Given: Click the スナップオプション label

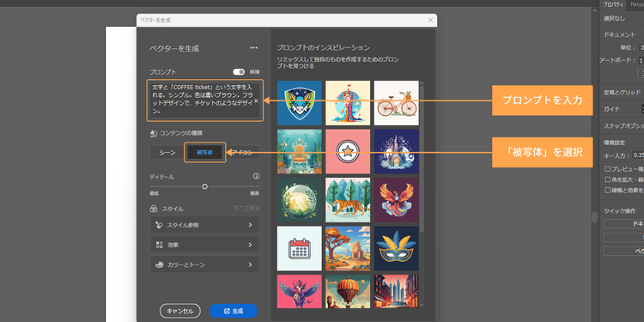Looking at the screenshot, I should coord(623,125).
